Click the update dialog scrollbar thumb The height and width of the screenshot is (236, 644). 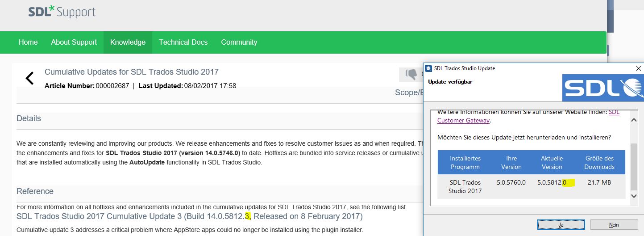[x=633, y=167]
